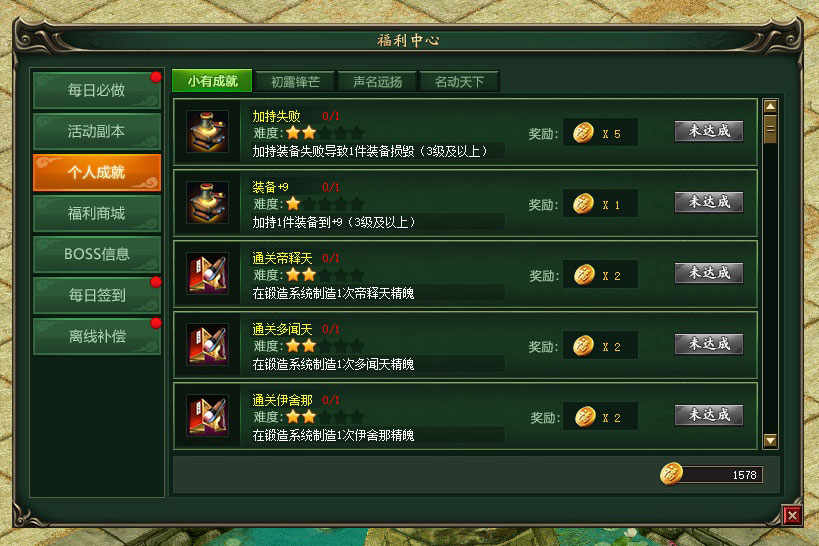Click the gold coin icon beside 1578 balance
Image resolution: width=819 pixels, height=546 pixels.
[671, 474]
